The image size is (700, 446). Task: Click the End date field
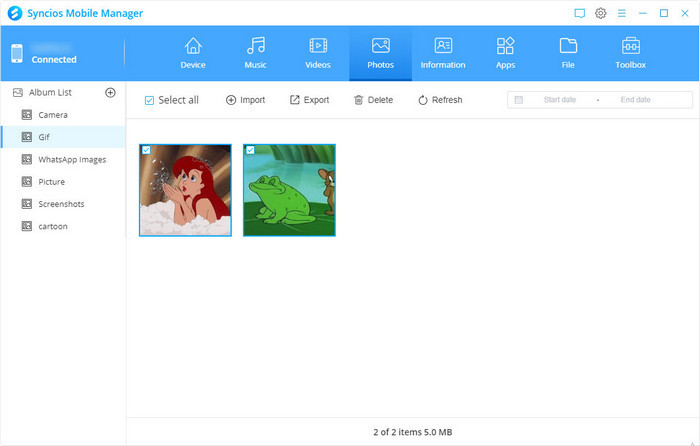click(x=635, y=100)
